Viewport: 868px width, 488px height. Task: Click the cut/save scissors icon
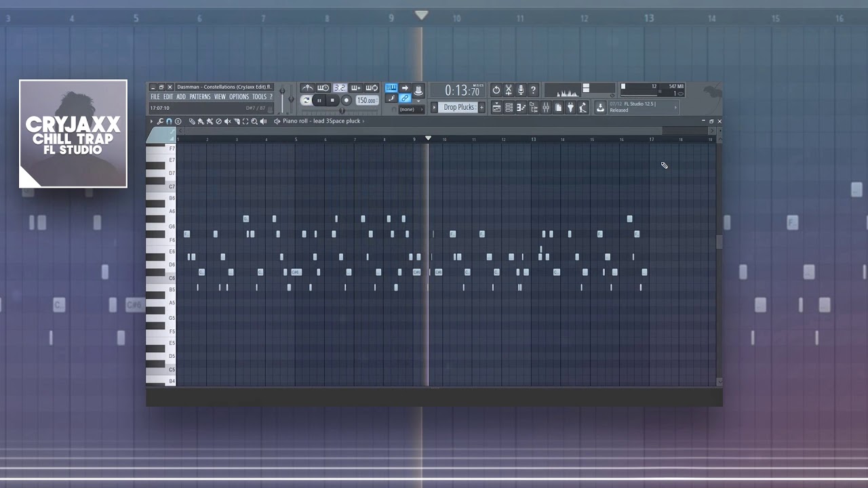[x=509, y=90]
